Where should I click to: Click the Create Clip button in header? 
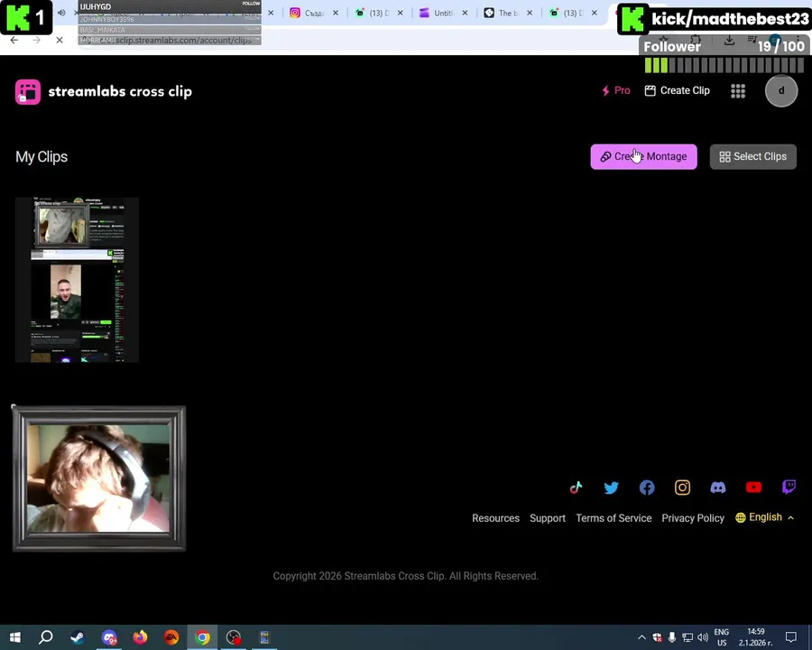pyautogui.click(x=677, y=90)
